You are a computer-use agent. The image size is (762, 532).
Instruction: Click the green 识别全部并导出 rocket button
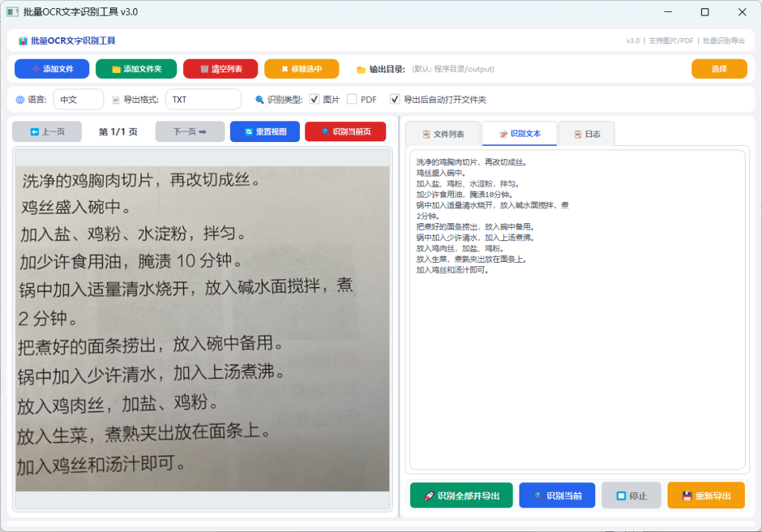(461, 496)
